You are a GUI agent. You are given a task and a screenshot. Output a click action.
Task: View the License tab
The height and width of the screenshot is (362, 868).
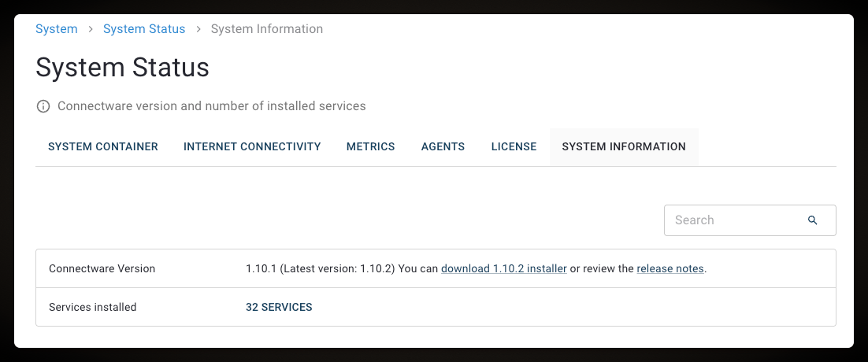514,146
